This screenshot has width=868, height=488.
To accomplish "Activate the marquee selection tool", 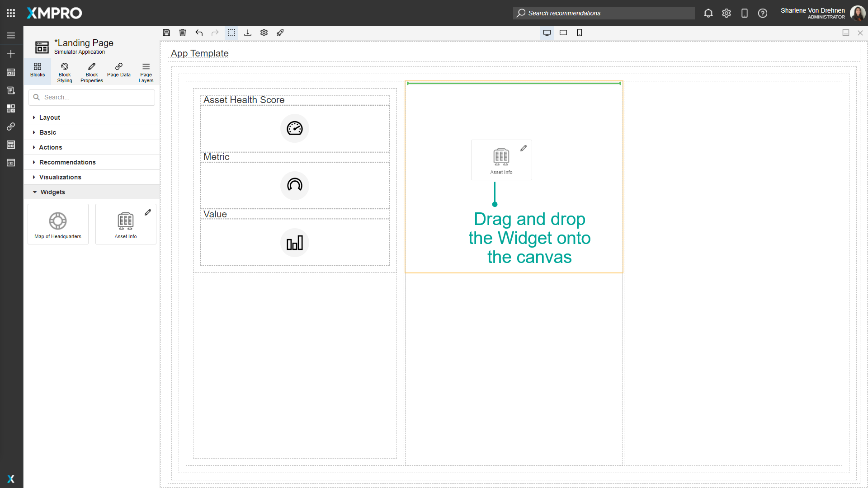I will pyautogui.click(x=231, y=33).
